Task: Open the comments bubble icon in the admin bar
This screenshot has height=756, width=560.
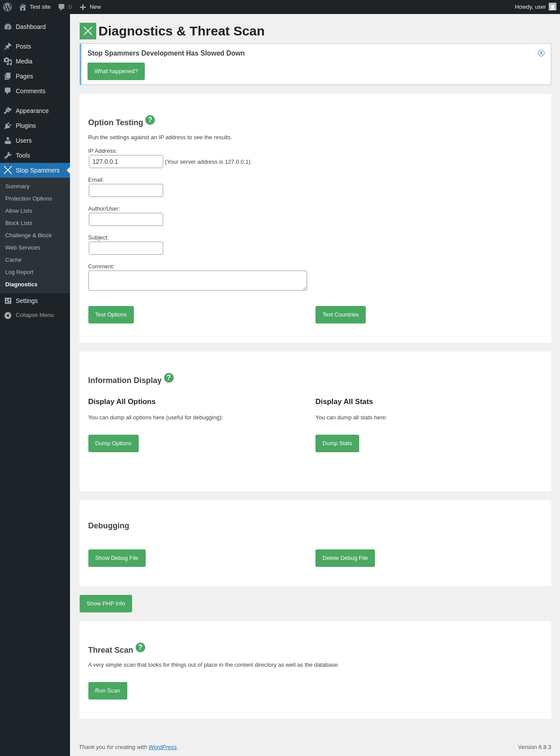Action: (x=61, y=7)
